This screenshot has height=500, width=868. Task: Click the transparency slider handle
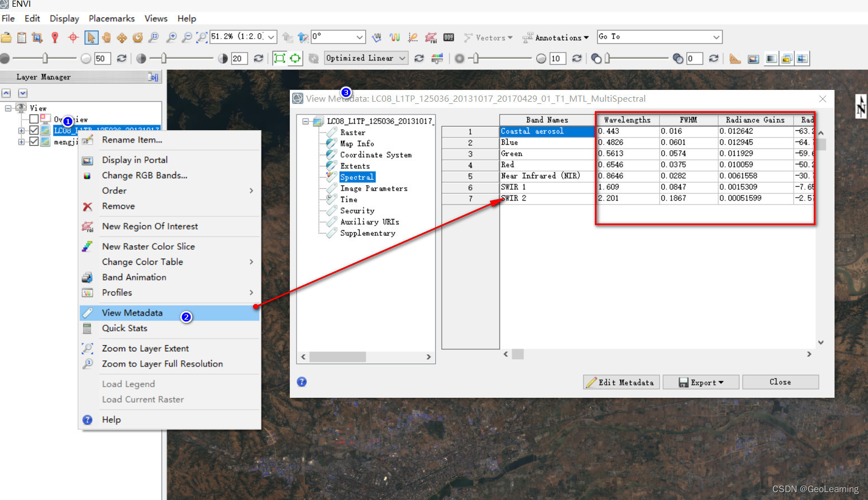[607, 58]
